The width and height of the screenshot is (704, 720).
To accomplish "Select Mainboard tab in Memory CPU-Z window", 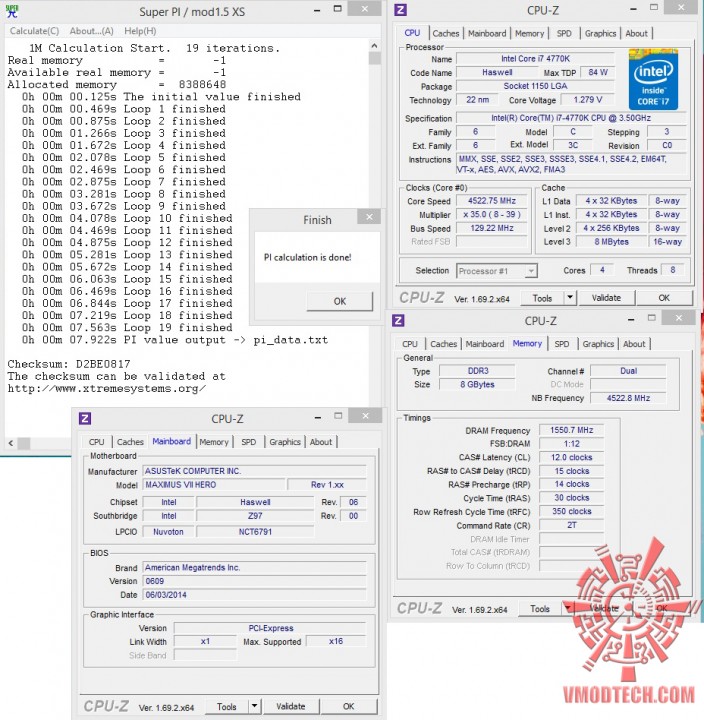I will 484,343.
